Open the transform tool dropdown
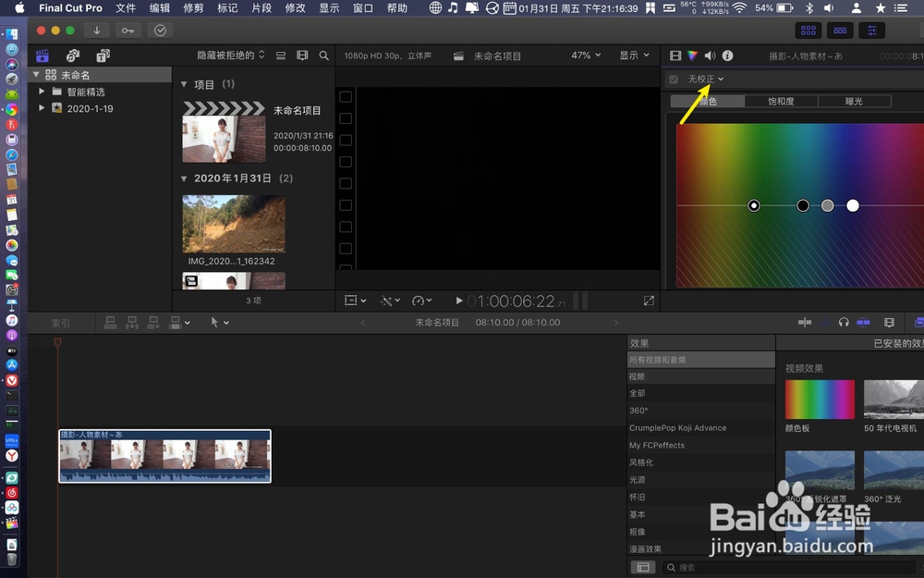The image size is (924, 578). click(x=355, y=301)
